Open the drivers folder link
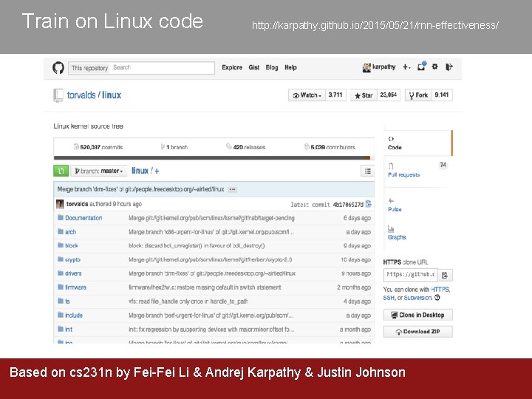 pyautogui.click(x=73, y=273)
